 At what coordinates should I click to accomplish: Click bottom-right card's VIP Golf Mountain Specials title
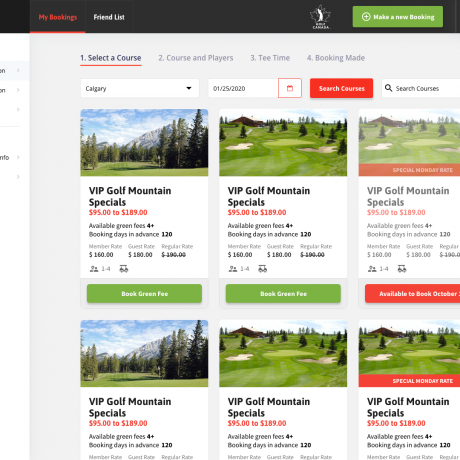point(408,407)
